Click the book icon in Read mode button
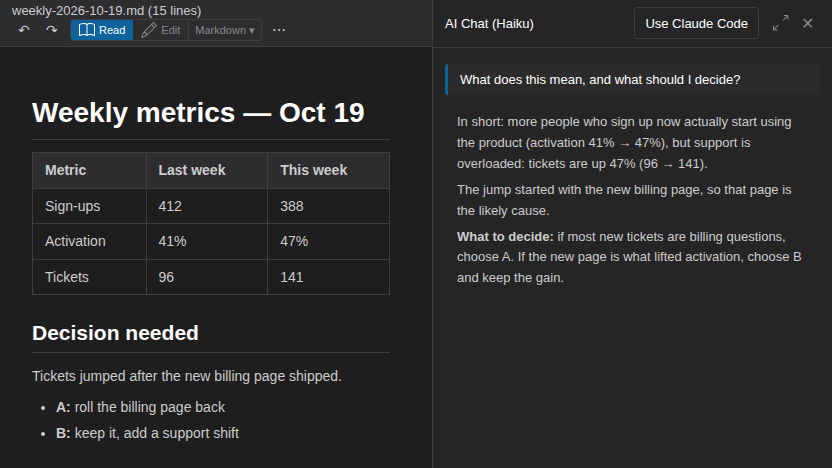 86,30
